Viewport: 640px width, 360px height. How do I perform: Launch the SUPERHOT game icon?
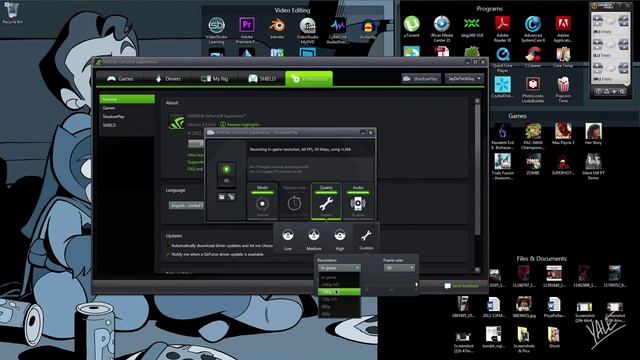pos(563,164)
